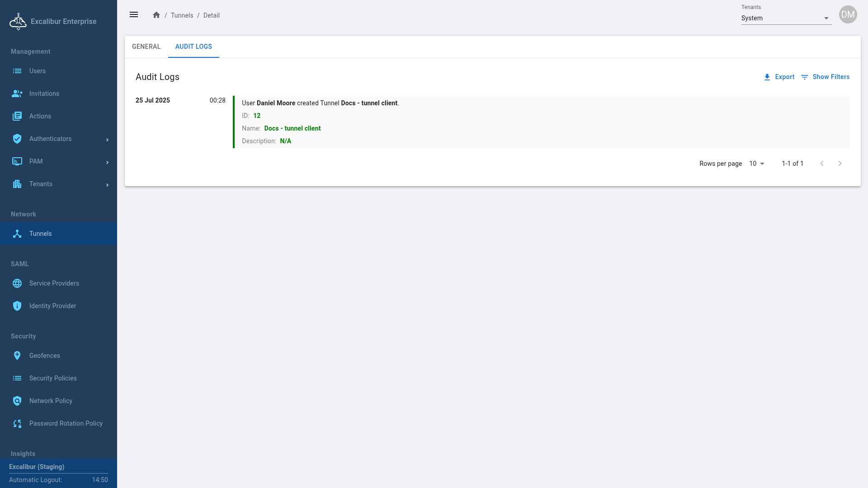Click the Geofences pin icon
This screenshot has height=488, width=868.
pyautogui.click(x=17, y=356)
